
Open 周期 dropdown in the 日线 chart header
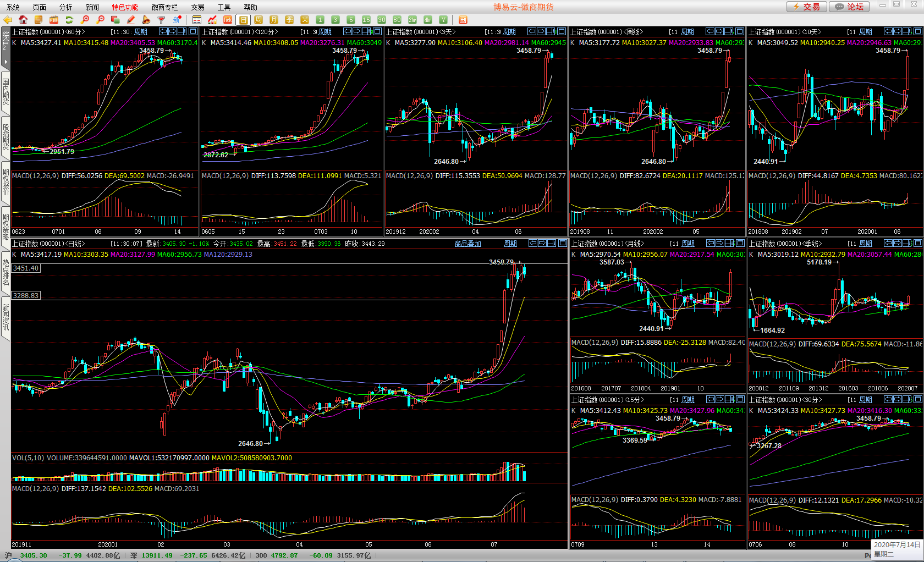point(510,244)
